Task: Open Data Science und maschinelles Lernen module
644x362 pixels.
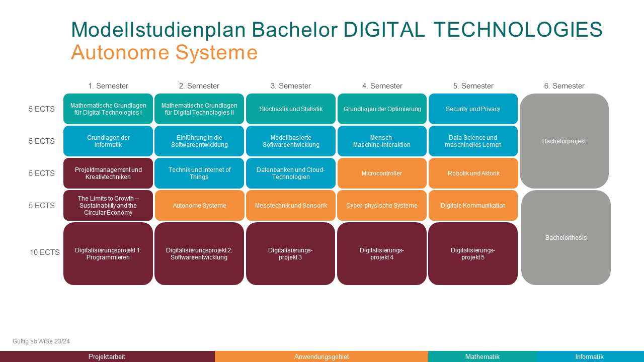Action: click(473, 141)
